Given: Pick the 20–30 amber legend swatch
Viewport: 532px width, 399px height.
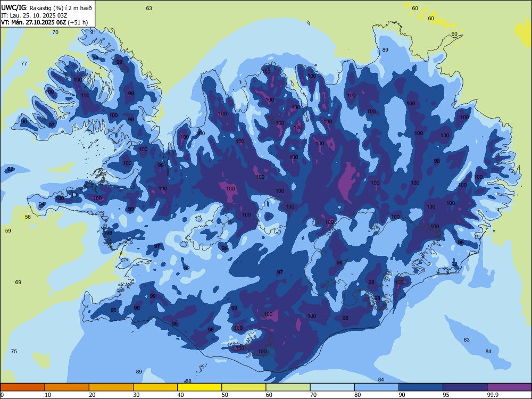Looking at the screenshot, I should (111, 387).
